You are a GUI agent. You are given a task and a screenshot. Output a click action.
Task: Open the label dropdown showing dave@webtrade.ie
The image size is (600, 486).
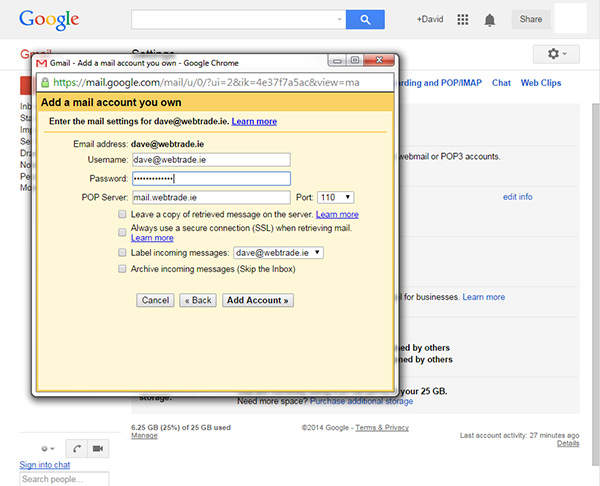coord(278,253)
